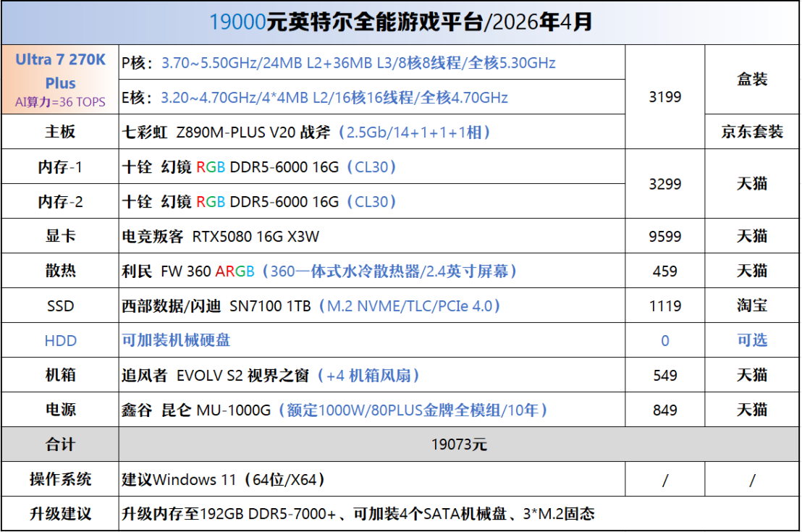
Task: Click the price 3199 cell
Action: point(665,97)
